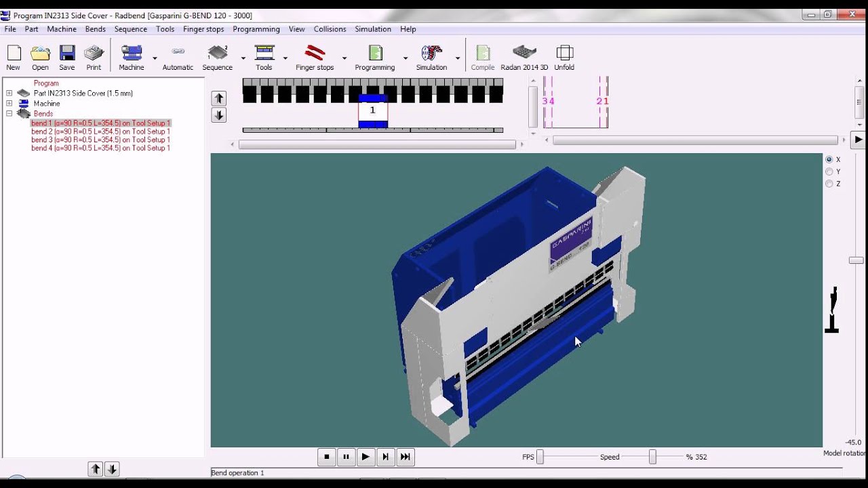This screenshot has height=488, width=868.
Task: Launch the Simulation toolbar icon
Action: [432, 54]
